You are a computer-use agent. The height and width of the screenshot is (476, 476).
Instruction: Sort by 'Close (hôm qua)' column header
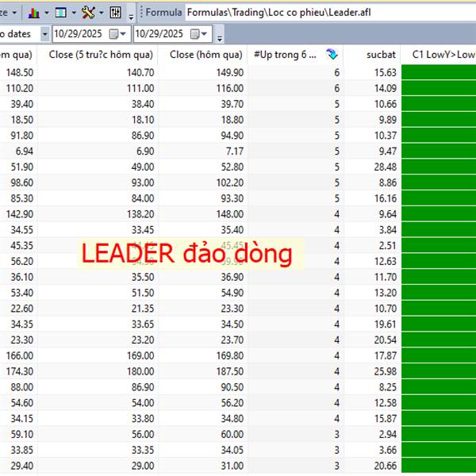click(x=202, y=55)
